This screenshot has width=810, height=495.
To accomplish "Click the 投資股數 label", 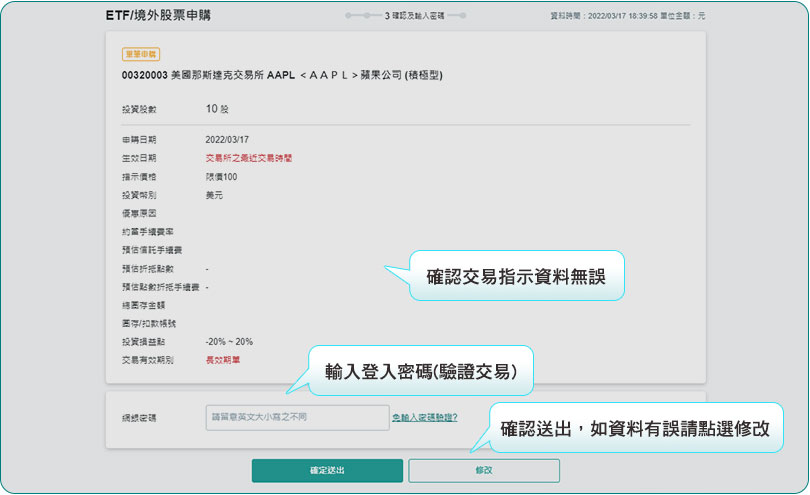I will point(139,110).
